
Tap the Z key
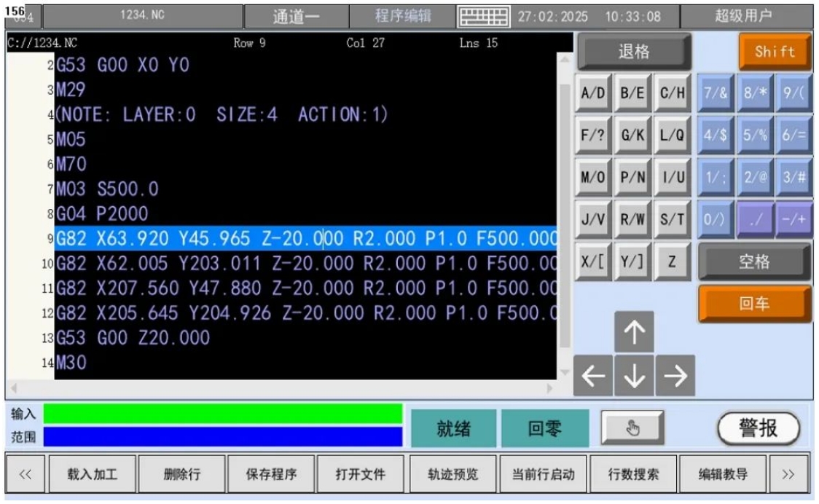pos(673,261)
